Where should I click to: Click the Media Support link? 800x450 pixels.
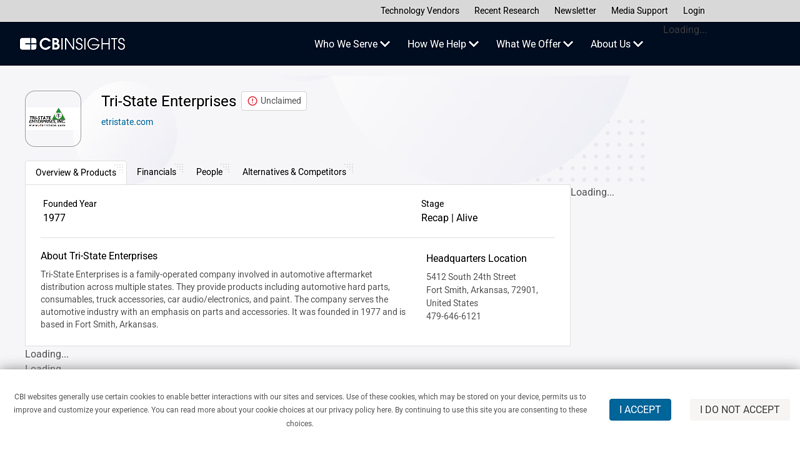[639, 11]
